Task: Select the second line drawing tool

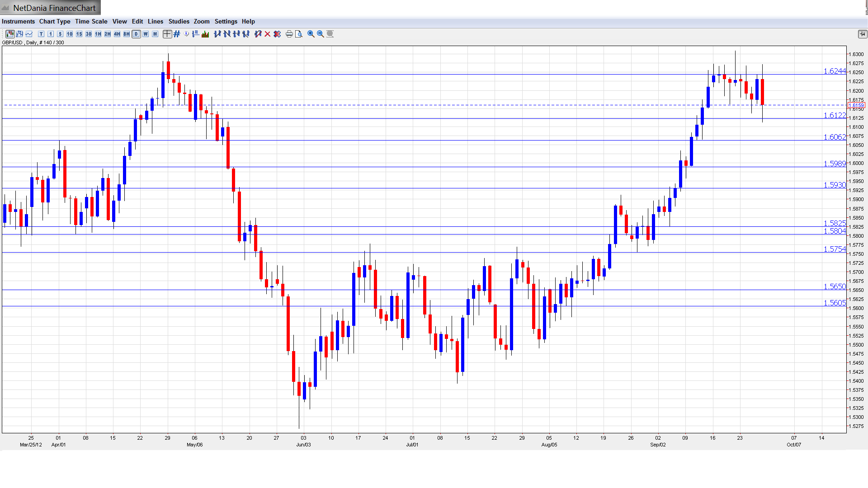Action: pyautogui.click(x=227, y=34)
